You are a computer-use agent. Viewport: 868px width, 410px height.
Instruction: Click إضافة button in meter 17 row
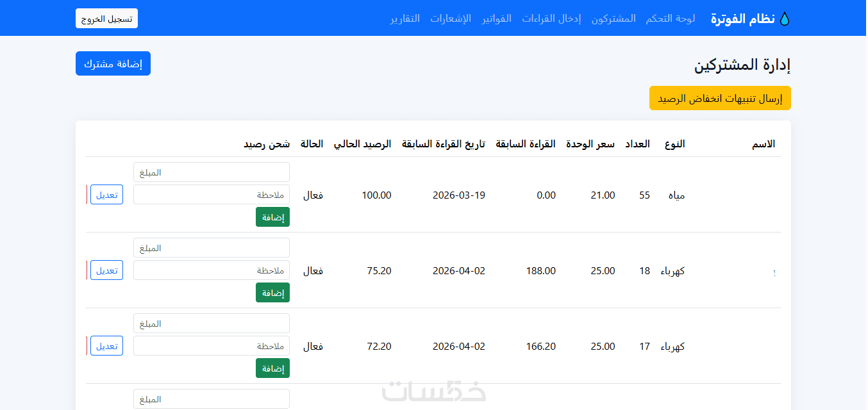pyautogui.click(x=272, y=368)
